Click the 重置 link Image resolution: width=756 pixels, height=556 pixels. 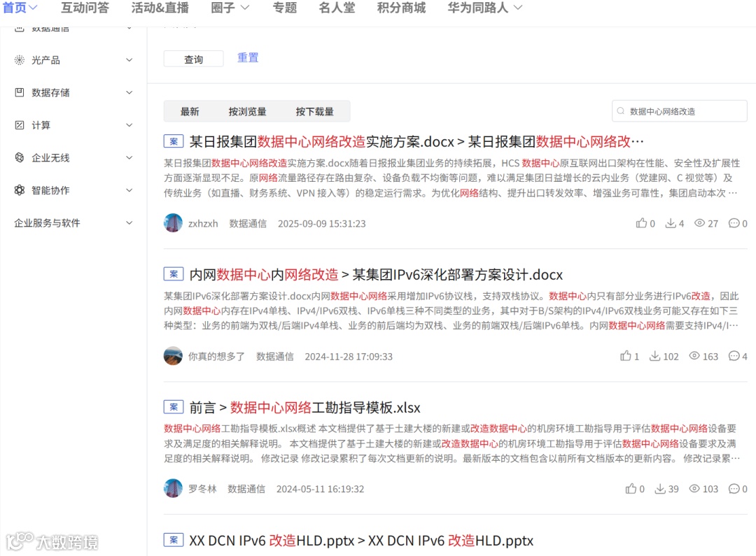(248, 58)
